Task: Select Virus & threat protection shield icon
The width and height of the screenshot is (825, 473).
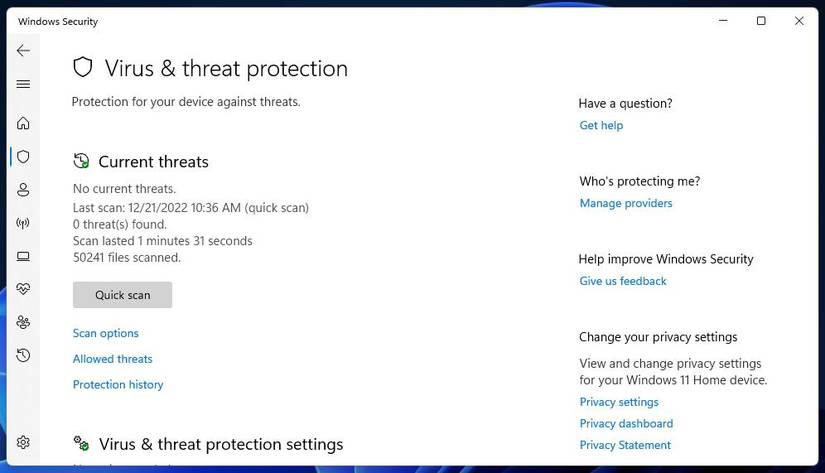Action: [23, 157]
